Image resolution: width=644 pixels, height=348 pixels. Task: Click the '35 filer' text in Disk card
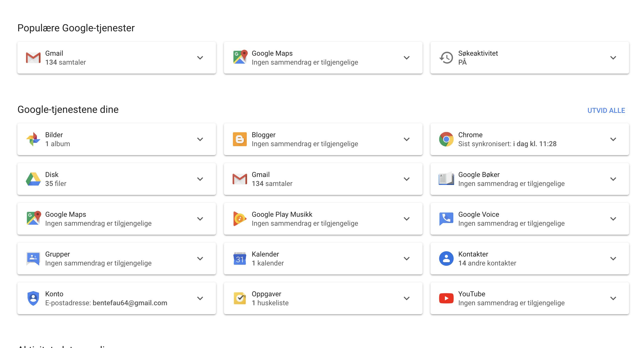tap(56, 183)
